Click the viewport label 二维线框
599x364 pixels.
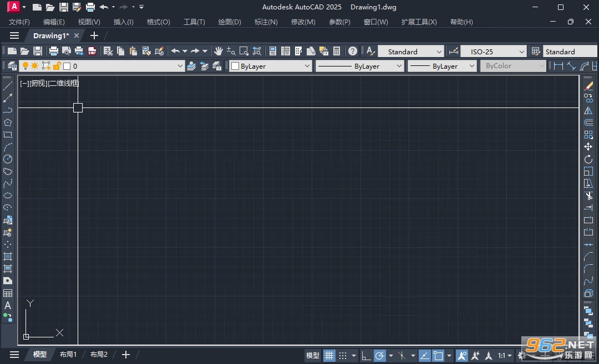63,83
